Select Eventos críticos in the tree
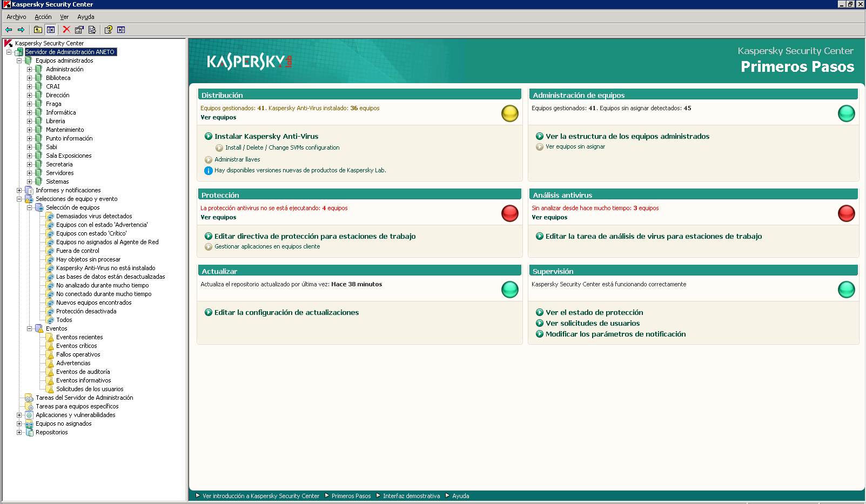This screenshot has height=504, width=866. (77, 346)
